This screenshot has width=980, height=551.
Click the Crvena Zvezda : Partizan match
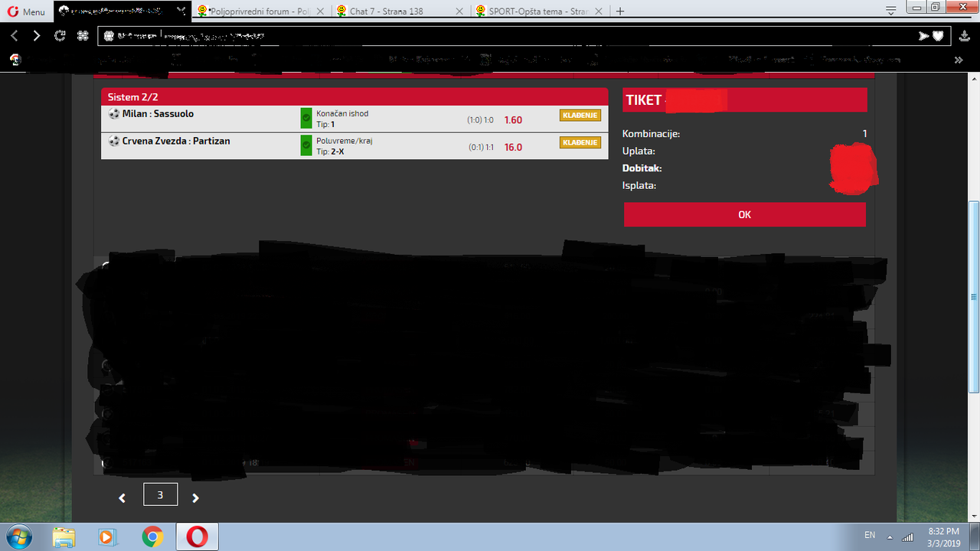(176, 142)
